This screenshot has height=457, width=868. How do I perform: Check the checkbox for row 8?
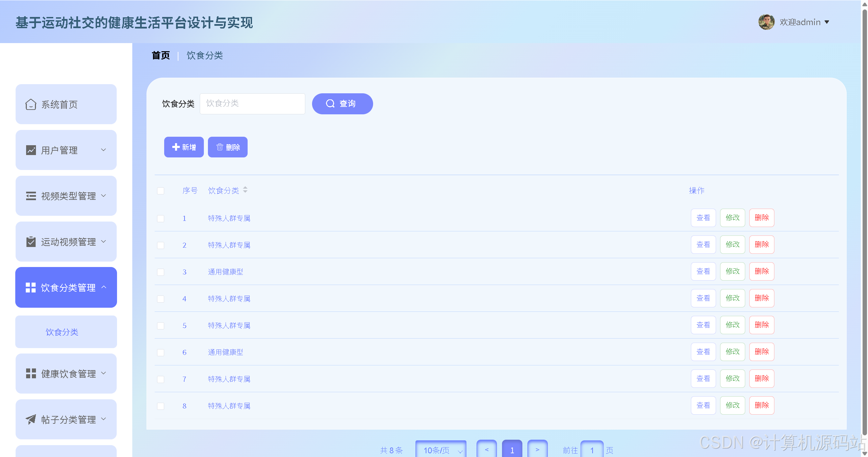tap(161, 406)
